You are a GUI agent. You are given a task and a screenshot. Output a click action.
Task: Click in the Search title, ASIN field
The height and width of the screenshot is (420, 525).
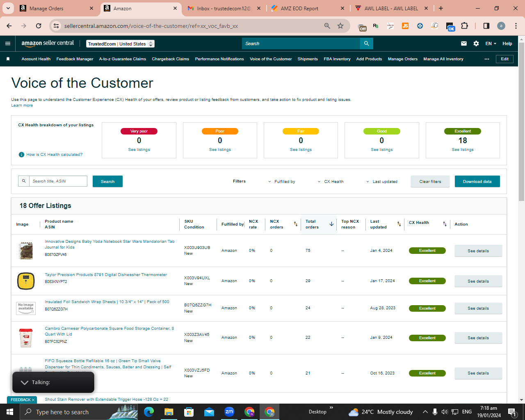pos(58,181)
